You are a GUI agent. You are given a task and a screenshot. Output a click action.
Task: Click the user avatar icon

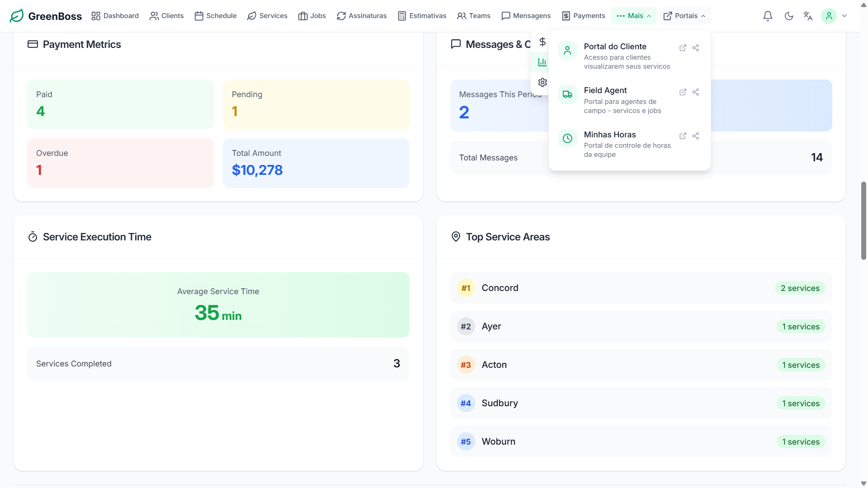point(829,16)
